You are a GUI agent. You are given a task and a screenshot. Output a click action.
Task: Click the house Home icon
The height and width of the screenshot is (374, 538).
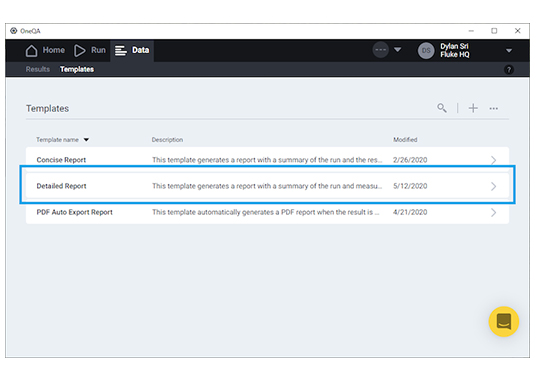[32, 50]
